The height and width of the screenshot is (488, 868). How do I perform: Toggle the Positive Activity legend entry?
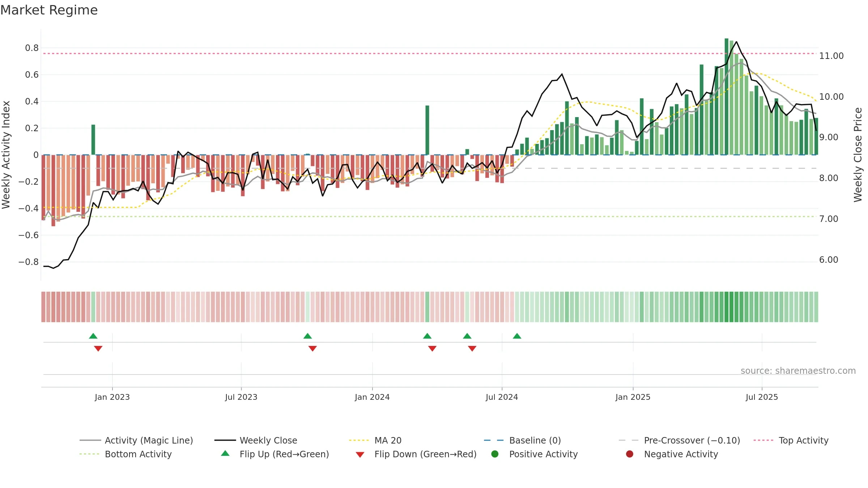[535, 454]
